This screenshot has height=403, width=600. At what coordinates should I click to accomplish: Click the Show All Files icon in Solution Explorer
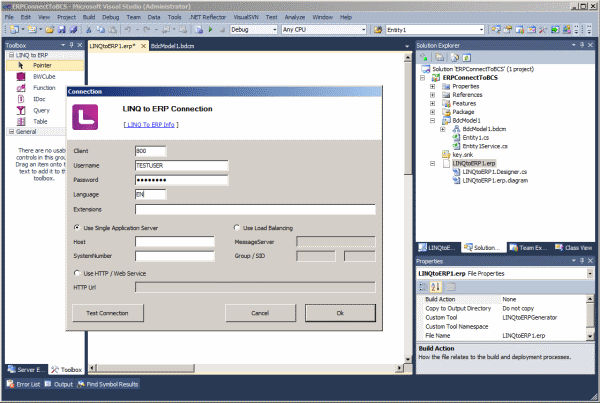click(440, 57)
